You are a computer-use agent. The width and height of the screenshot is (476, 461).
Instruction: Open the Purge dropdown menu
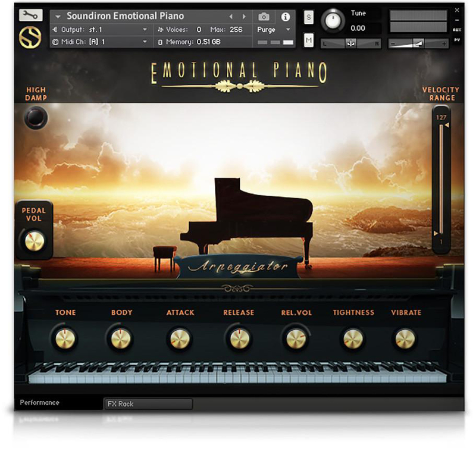274,29
